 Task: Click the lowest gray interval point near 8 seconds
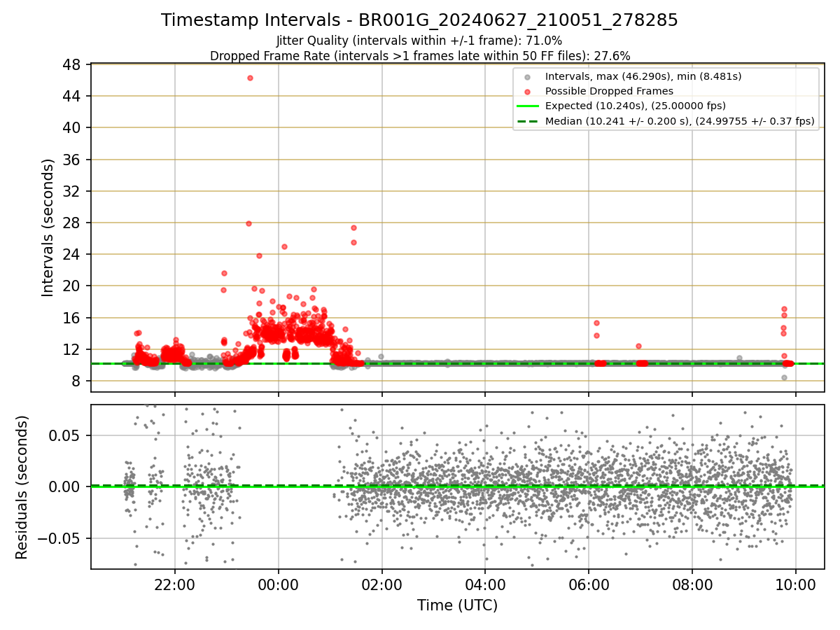784,377
